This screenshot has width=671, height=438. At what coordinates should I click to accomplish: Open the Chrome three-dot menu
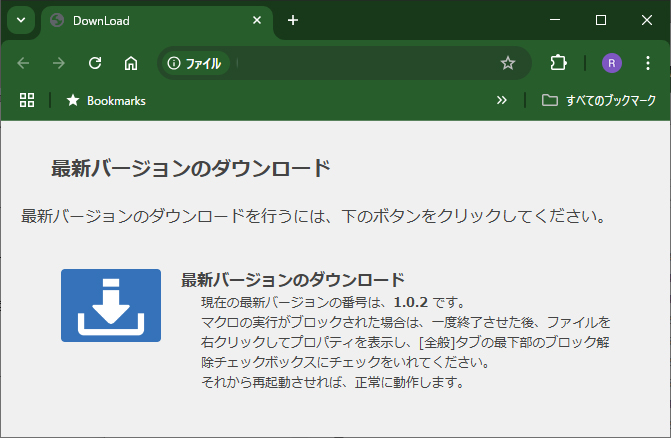tap(647, 63)
